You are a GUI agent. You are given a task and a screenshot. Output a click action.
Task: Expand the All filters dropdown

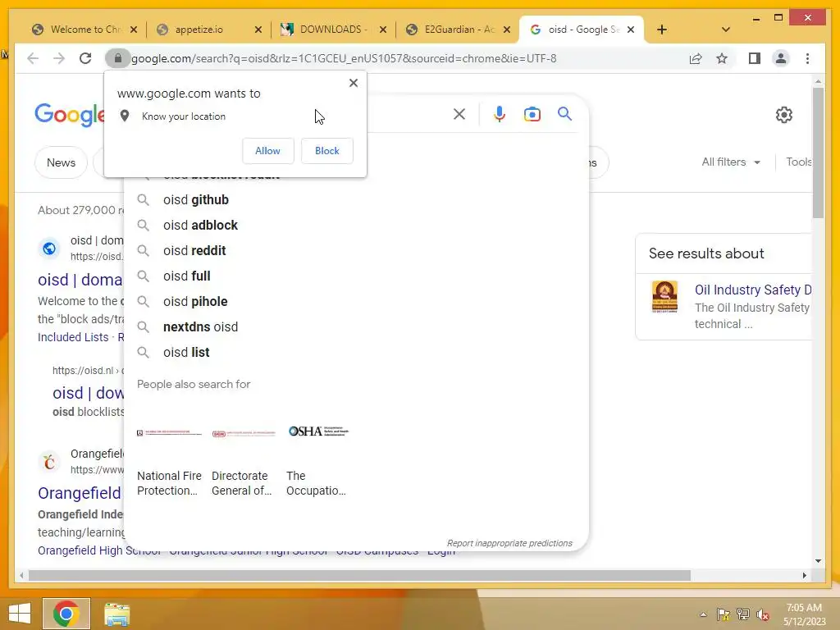point(731,162)
